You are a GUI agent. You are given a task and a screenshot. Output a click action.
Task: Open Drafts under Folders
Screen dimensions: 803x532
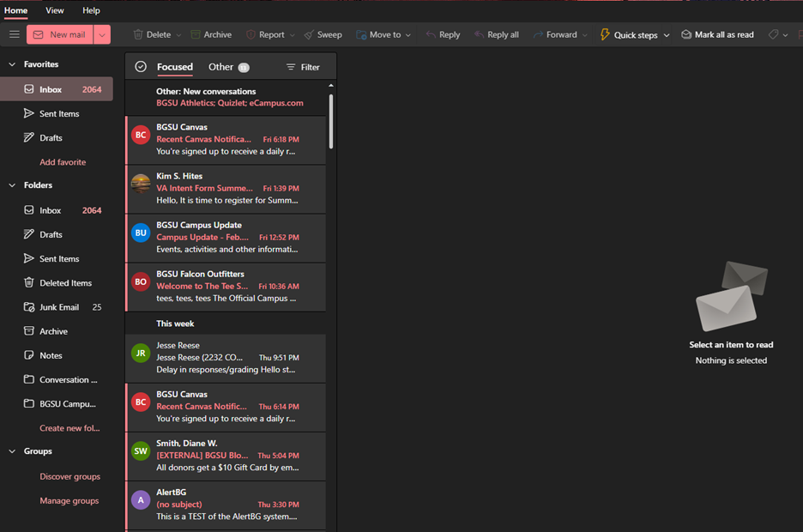point(57,234)
